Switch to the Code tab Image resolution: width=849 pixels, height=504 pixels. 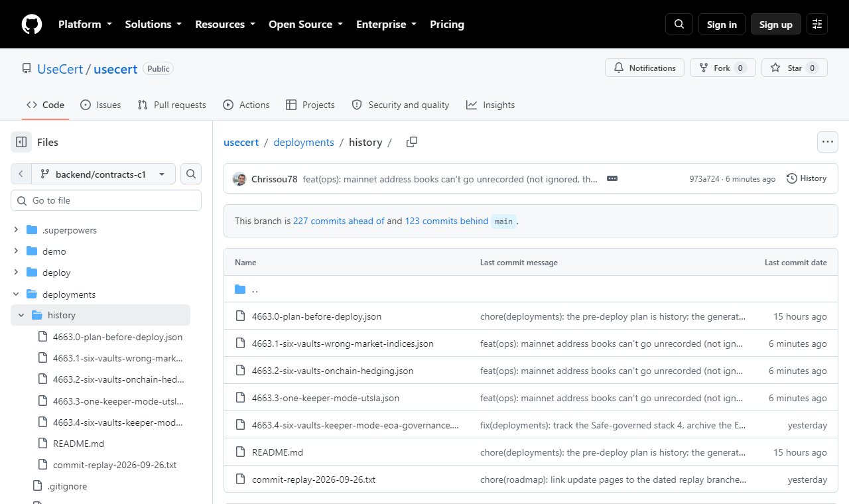point(45,105)
